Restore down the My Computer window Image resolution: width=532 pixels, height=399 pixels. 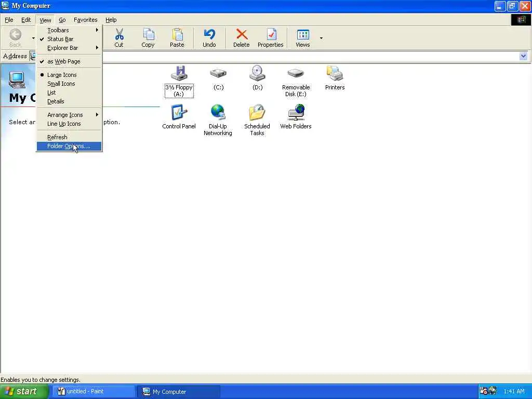[512, 6]
